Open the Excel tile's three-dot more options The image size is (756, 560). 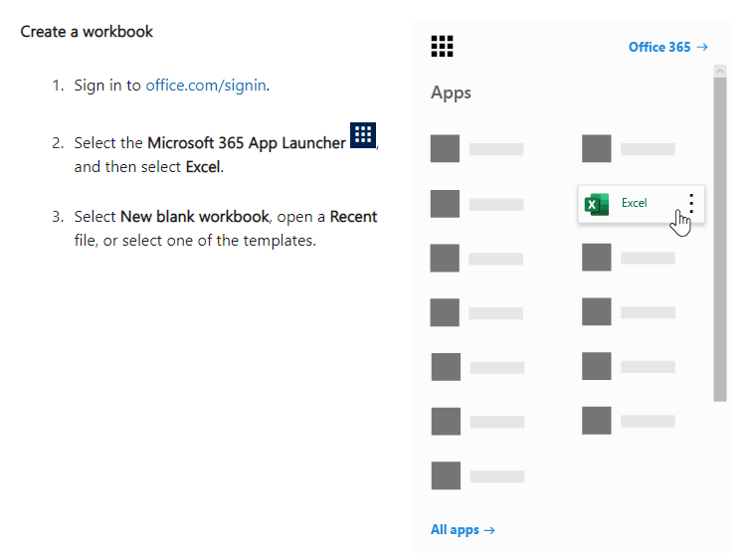pos(691,203)
